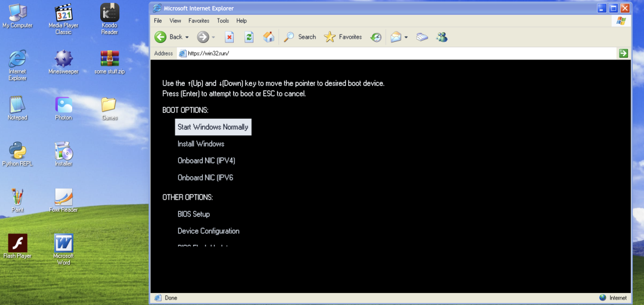This screenshot has width=644, height=305.
Task: Select the Python REPL desktop icon
Action: (x=17, y=154)
